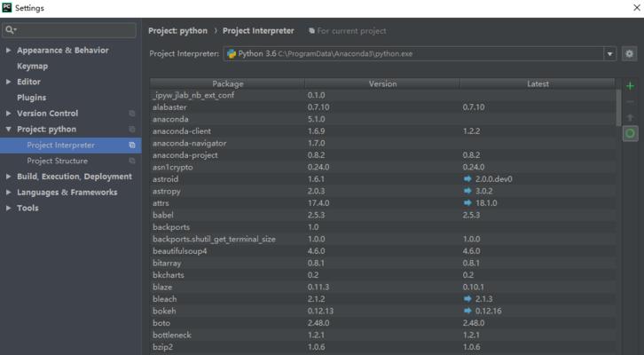This screenshot has width=644, height=355.
Task: Select the bkcharts package row
Action: pos(383,275)
